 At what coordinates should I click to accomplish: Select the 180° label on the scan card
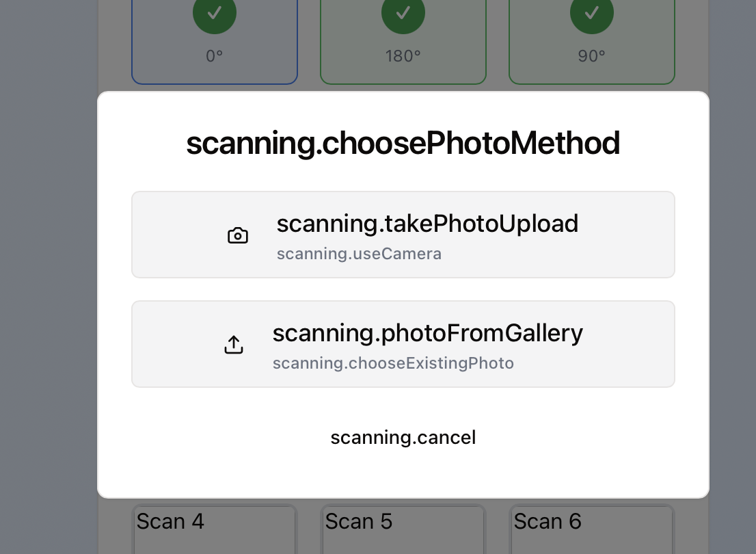tap(403, 56)
